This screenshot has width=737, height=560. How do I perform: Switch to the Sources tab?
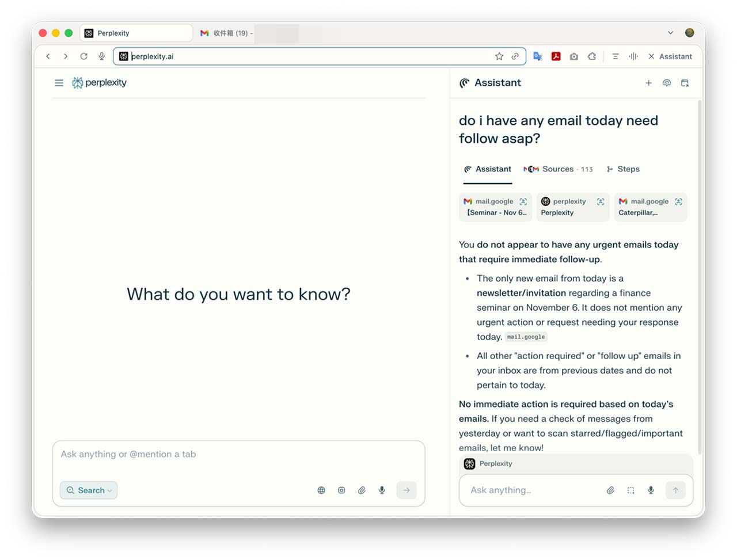click(557, 169)
